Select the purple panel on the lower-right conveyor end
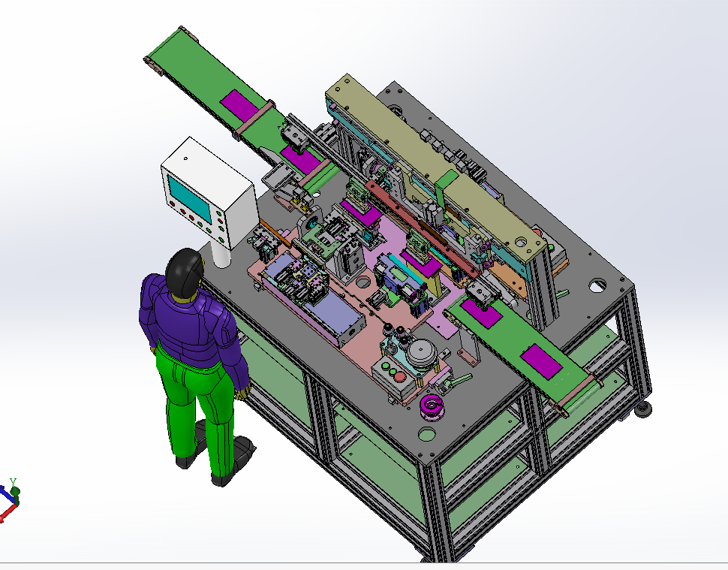Viewport: 728px width, 570px height. [x=541, y=361]
